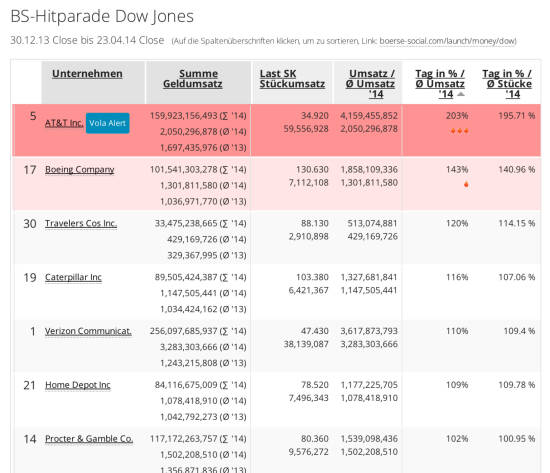Sort by Unternehmen column header
This screenshot has width=550, height=473.
(87, 74)
